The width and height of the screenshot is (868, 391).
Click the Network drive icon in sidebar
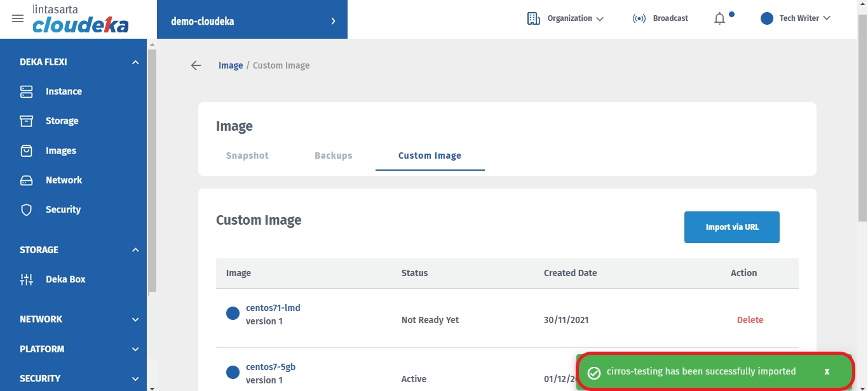26,180
